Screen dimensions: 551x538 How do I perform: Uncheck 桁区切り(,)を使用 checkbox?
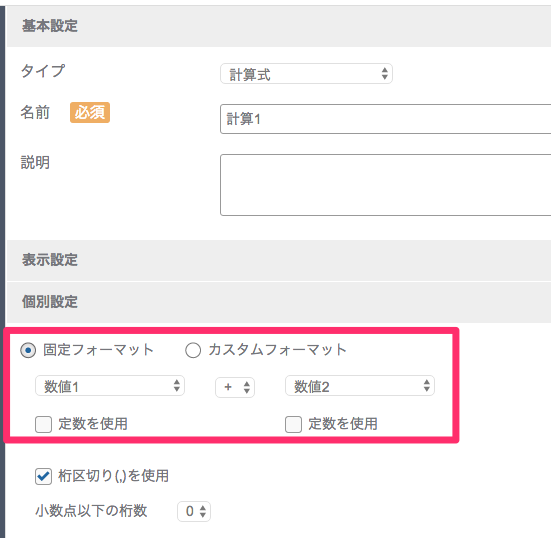click(x=44, y=477)
